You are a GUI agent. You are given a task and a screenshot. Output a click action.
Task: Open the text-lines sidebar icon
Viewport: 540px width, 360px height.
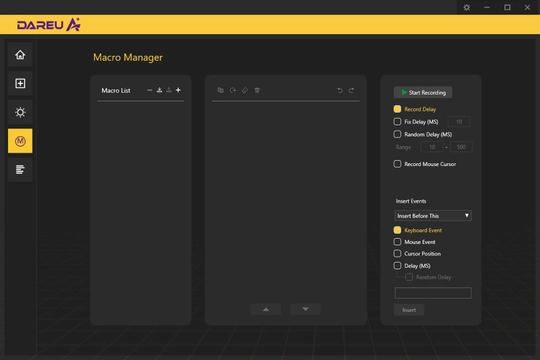point(20,169)
